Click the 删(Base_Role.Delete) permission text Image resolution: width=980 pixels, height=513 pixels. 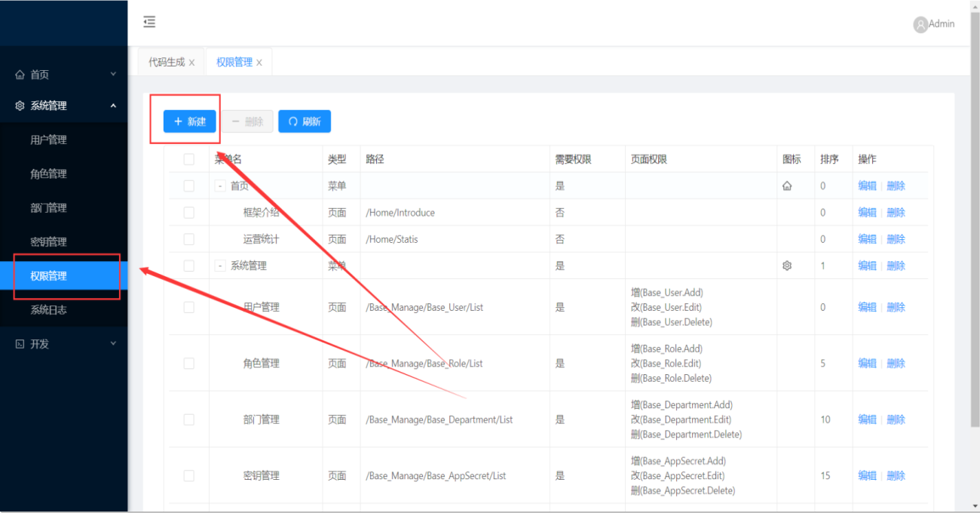coord(671,378)
